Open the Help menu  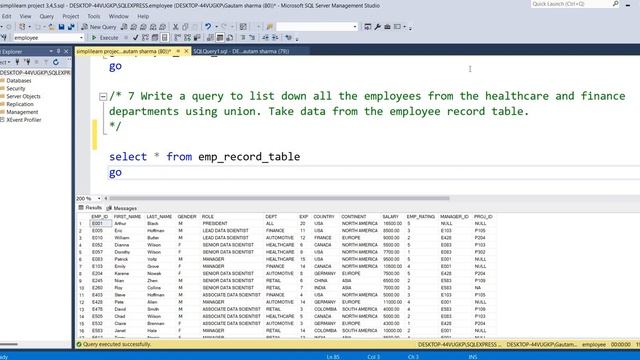tap(143, 16)
